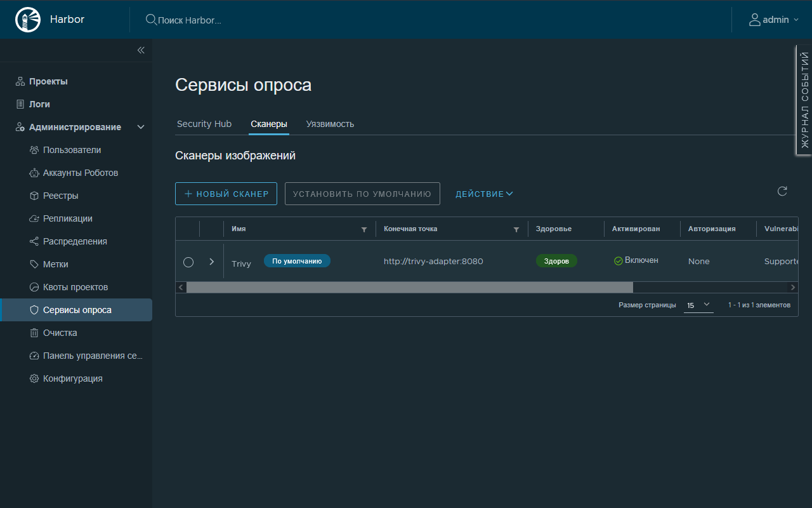Click the Включен green checkmark icon

pos(619,261)
